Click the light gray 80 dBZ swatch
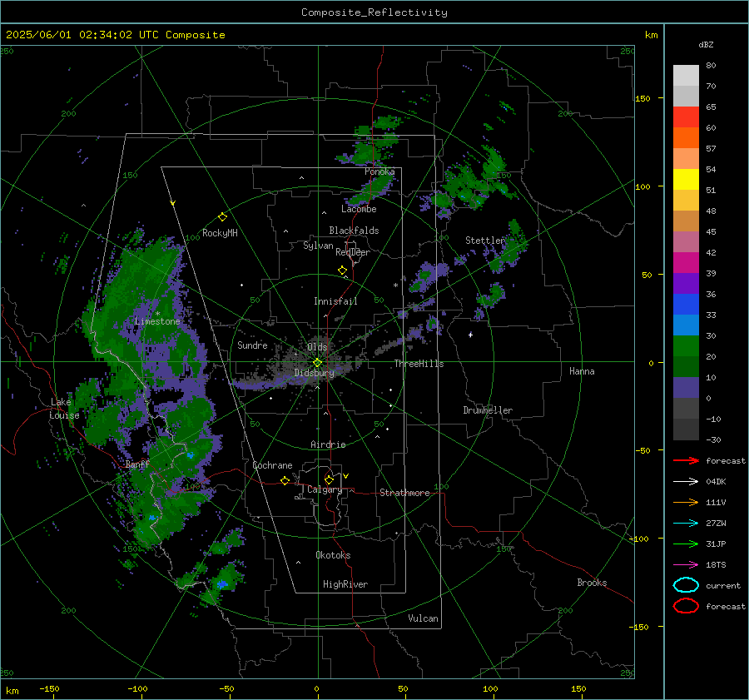 (686, 75)
